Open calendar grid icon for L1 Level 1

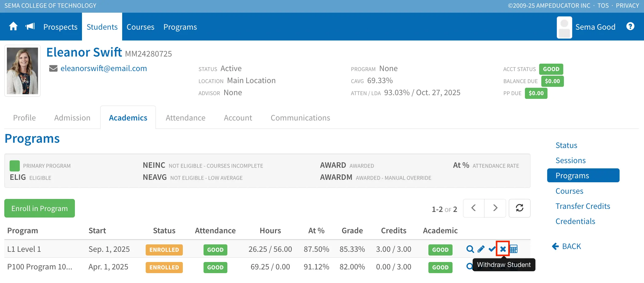coord(513,249)
